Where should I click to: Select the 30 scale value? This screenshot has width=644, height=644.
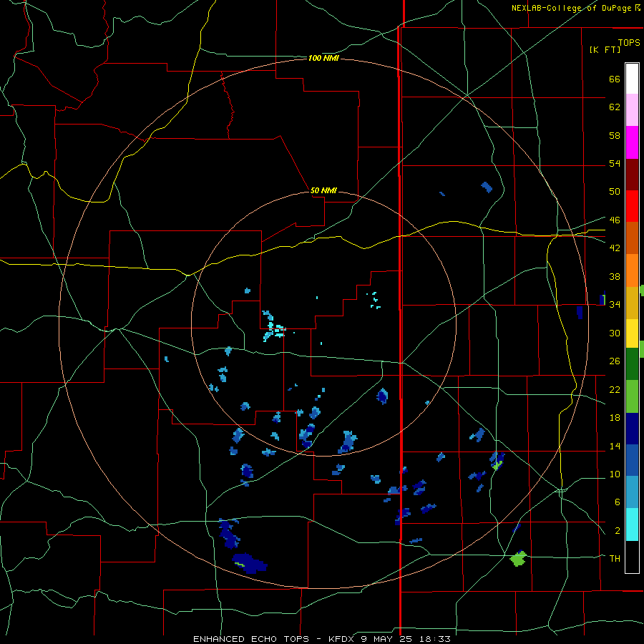pyautogui.click(x=615, y=333)
